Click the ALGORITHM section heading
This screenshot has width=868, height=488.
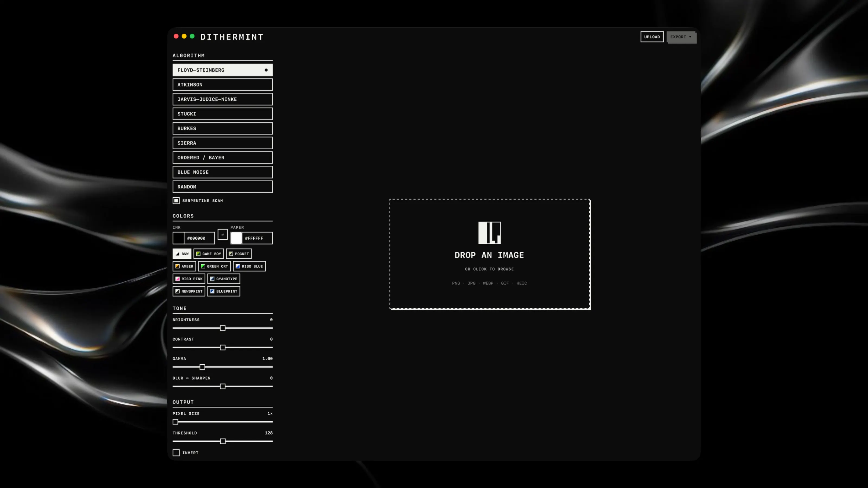point(188,55)
